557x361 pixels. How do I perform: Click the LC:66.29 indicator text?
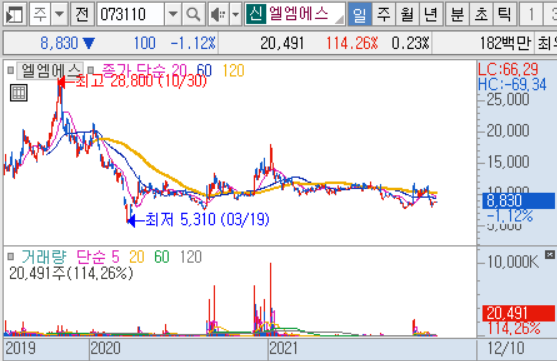pyautogui.click(x=508, y=69)
